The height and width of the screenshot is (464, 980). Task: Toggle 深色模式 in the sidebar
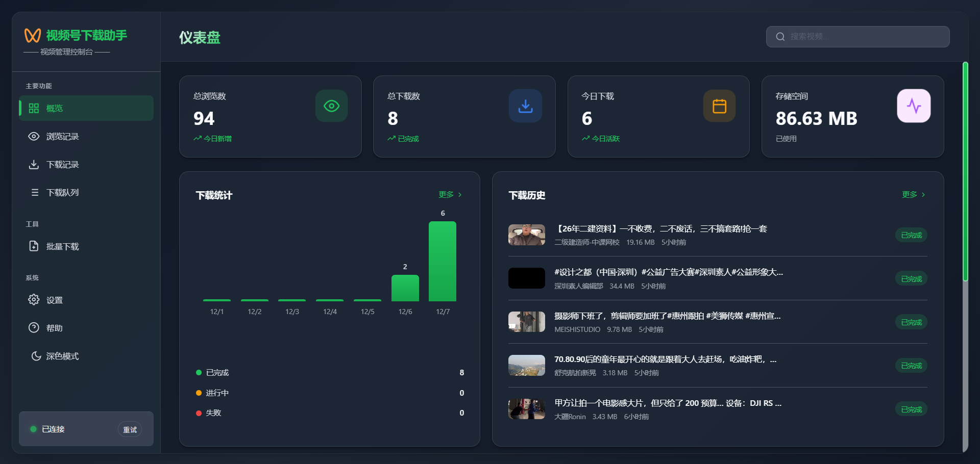tap(86, 356)
